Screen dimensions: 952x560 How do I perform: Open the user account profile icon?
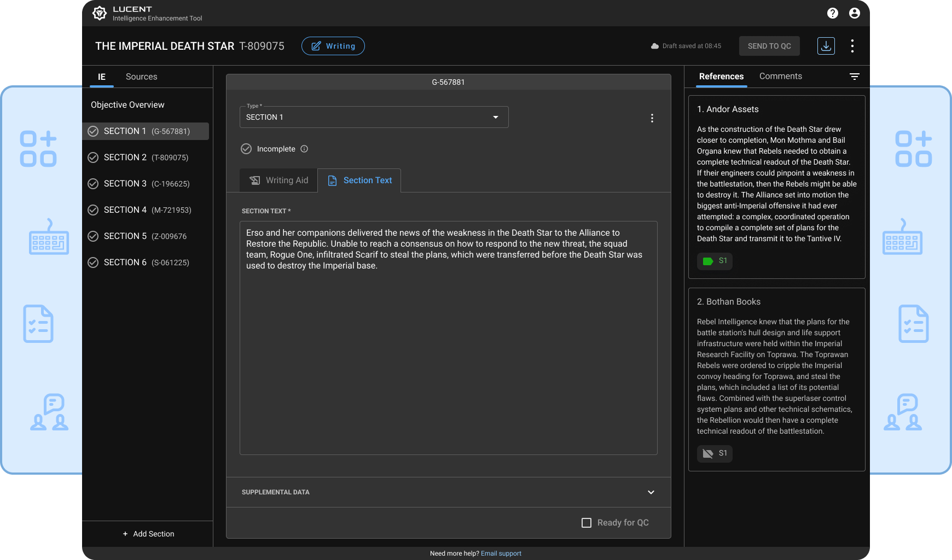tap(855, 13)
